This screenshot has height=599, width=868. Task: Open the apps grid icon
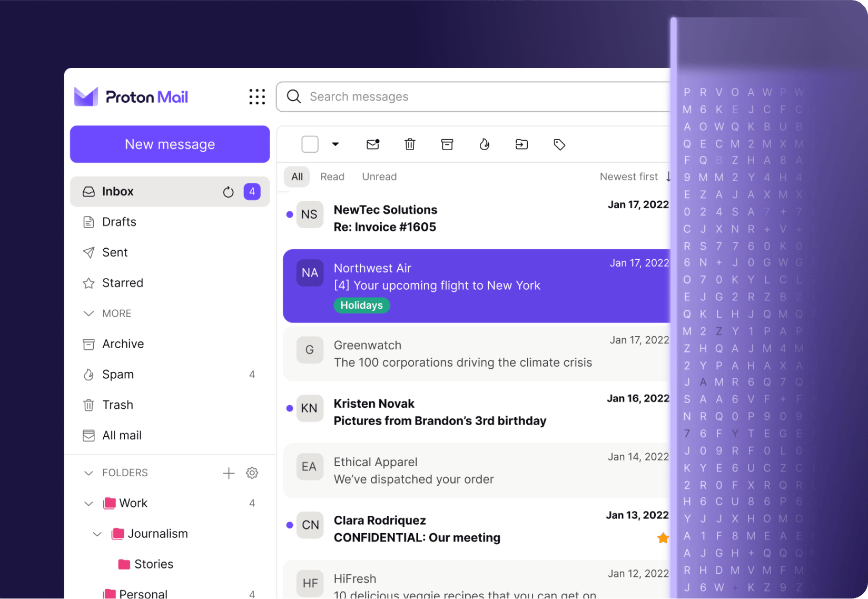257,96
